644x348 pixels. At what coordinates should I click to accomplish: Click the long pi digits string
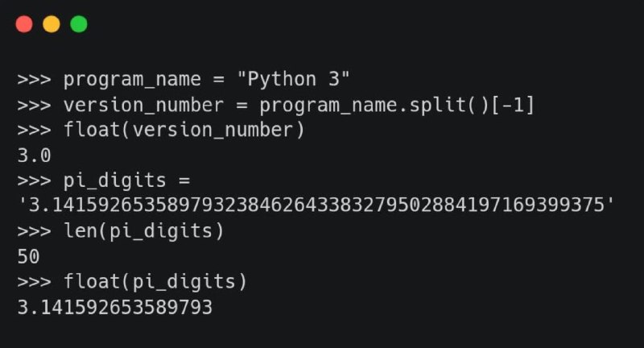point(316,204)
